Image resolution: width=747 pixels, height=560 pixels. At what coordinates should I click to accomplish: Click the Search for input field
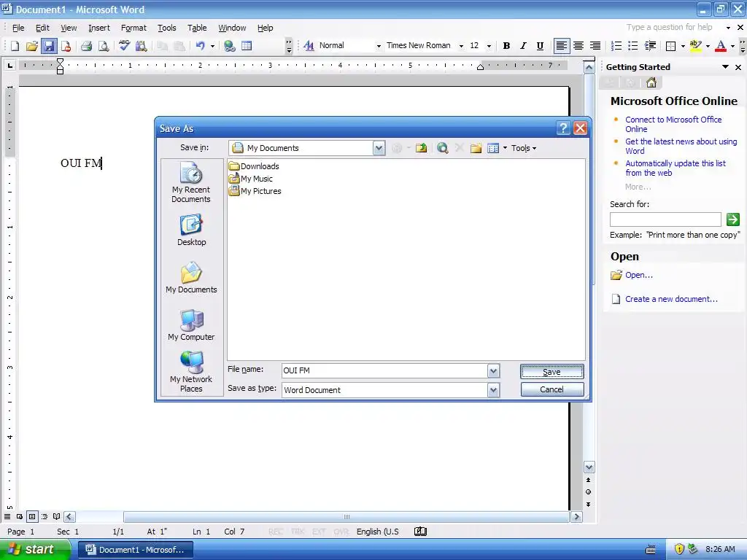[665, 219]
